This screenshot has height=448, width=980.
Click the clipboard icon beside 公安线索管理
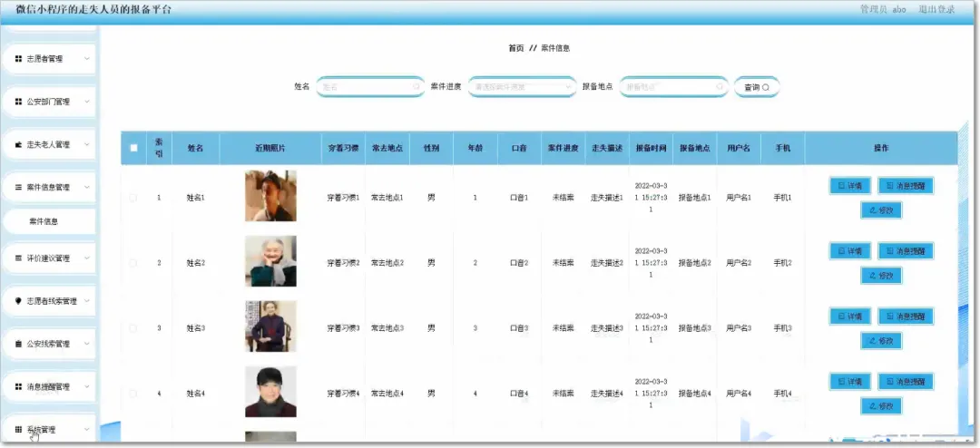coord(19,344)
